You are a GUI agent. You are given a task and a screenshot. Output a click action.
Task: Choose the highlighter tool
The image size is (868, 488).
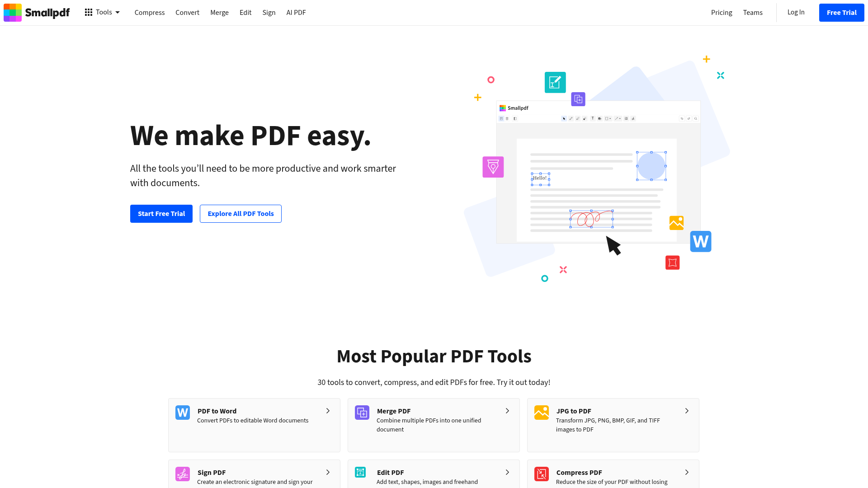(x=578, y=118)
